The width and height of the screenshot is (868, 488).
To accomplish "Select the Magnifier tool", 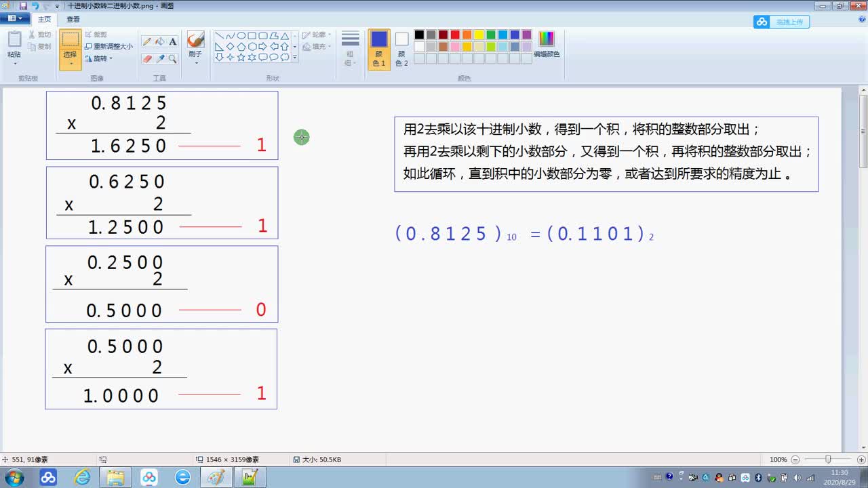I will pos(173,59).
